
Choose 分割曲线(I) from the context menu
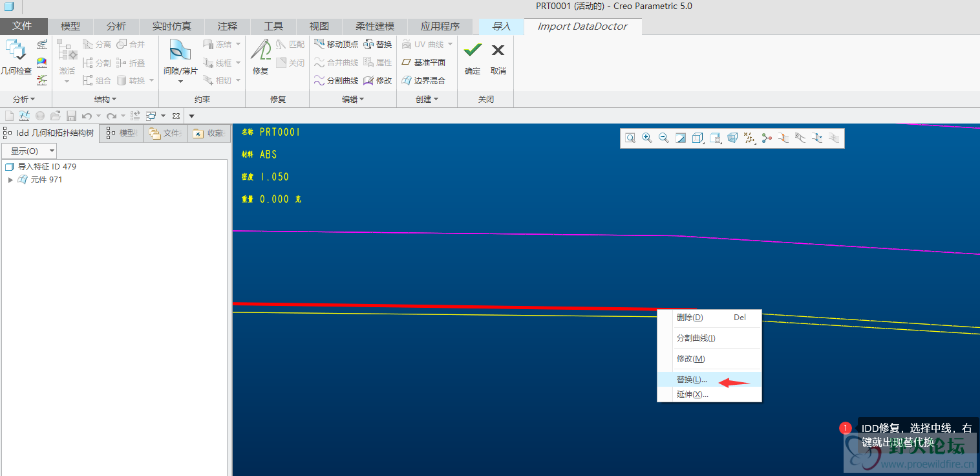(x=710, y=338)
